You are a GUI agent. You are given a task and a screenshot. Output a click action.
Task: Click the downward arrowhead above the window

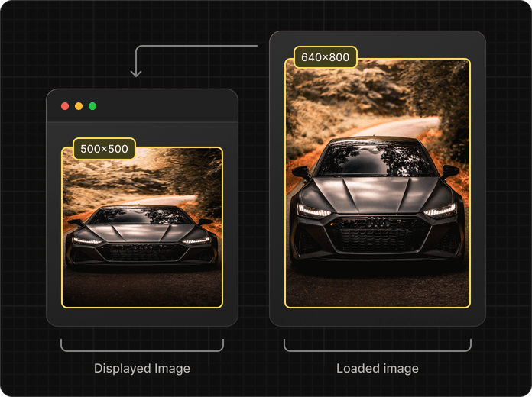pos(136,73)
